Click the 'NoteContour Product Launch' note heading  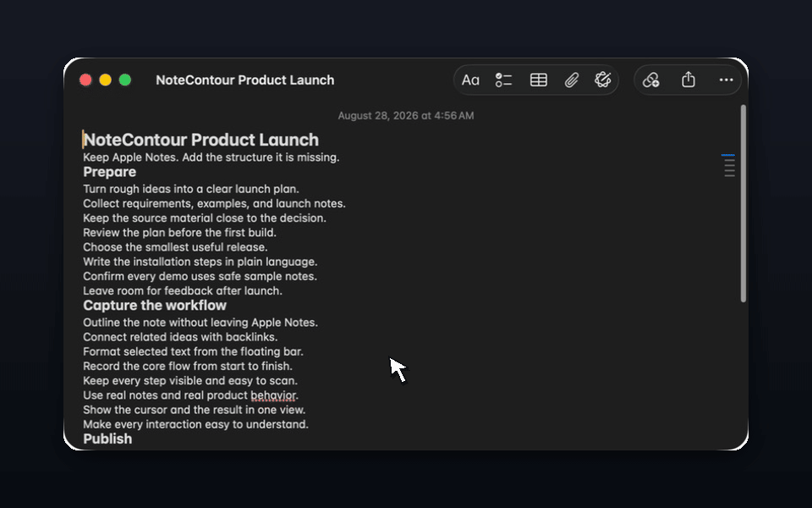(x=201, y=140)
